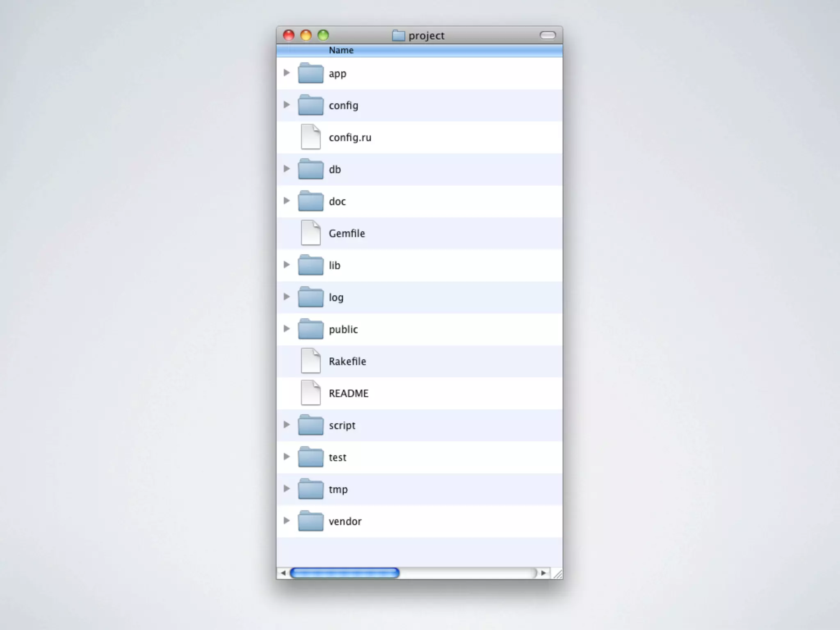Expand the test folder disclosure triangle
The width and height of the screenshot is (840, 630).
(287, 457)
